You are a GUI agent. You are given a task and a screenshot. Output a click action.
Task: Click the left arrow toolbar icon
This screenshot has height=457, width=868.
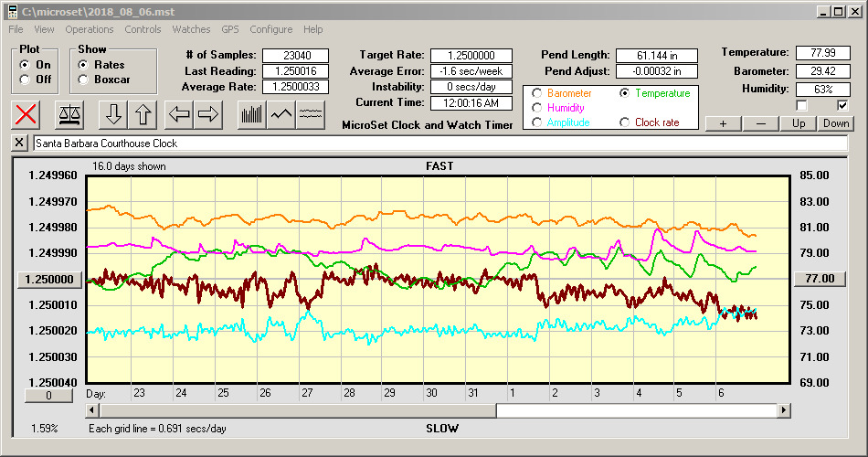(179, 114)
